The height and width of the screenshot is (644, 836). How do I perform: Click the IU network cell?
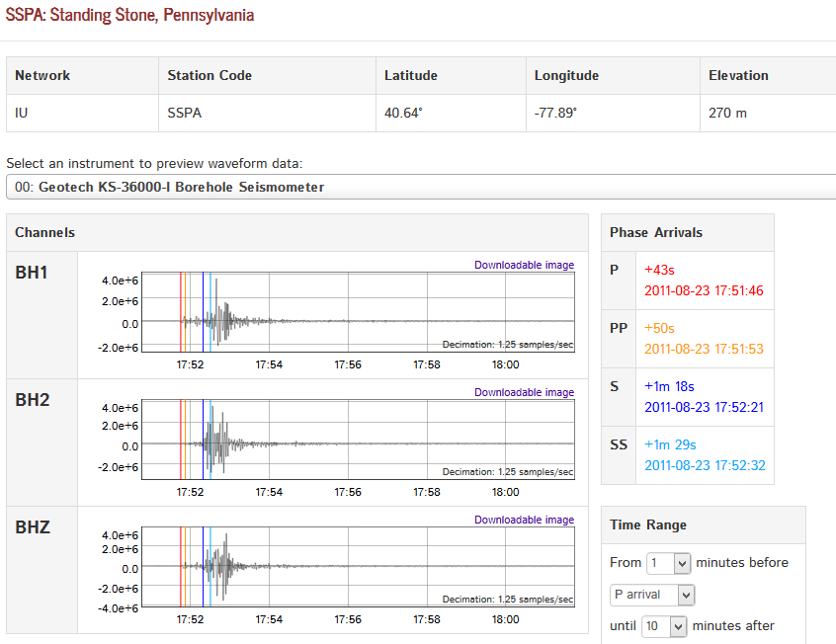pos(22,113)
